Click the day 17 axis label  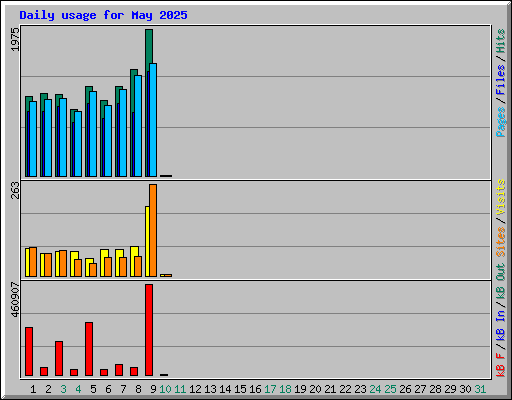click(270, 389)
